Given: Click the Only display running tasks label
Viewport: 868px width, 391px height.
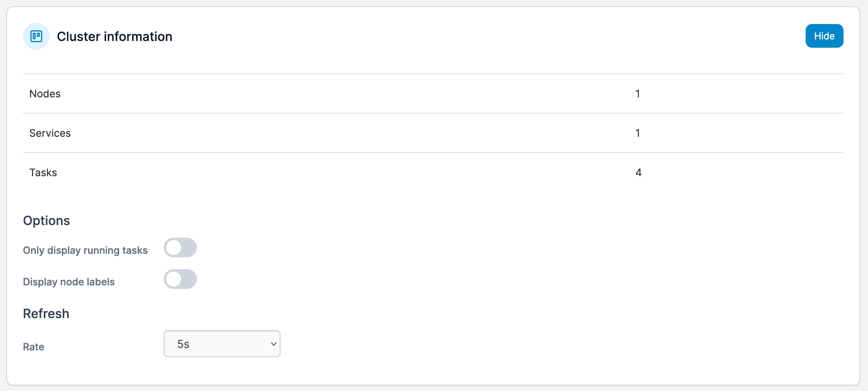Looking at the screenshot, I should click(85, 250).
